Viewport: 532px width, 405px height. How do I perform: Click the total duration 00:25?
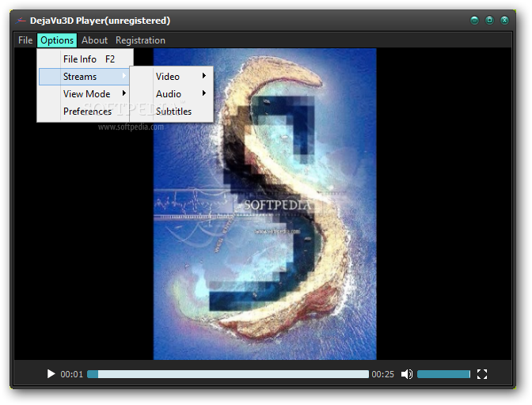click(x=382, y=374)
